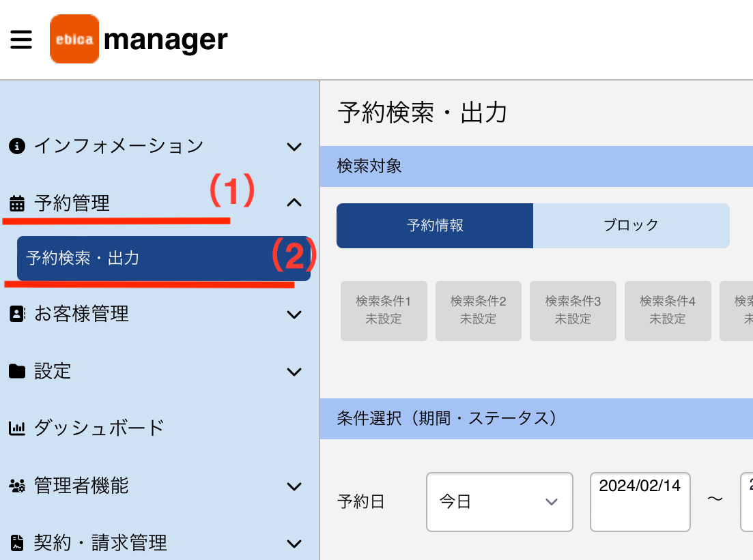This screenshot has width=753, height=560.
Task: Toggle search target to ブロック
Action: 631,226
